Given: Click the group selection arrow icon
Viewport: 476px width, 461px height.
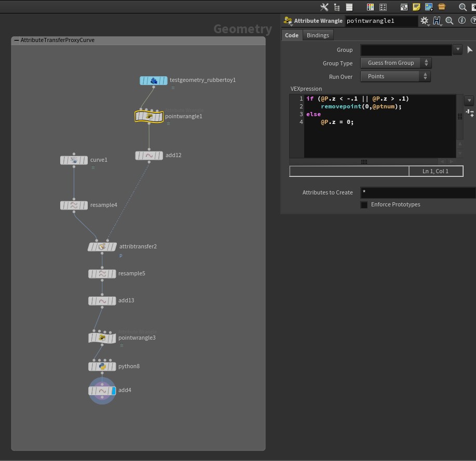Looking at the screenshot, I should [470, 50].
